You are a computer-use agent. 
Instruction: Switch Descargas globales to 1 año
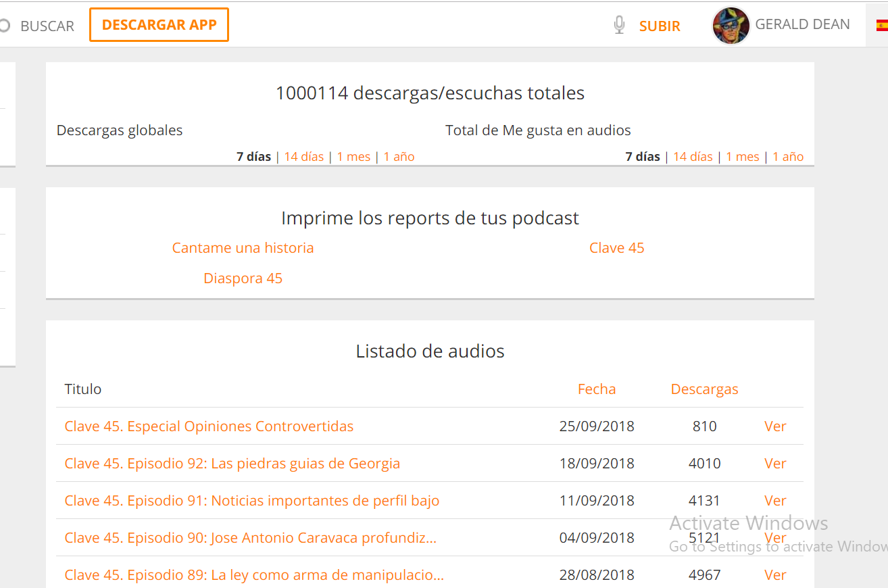(x=399, y=157)
